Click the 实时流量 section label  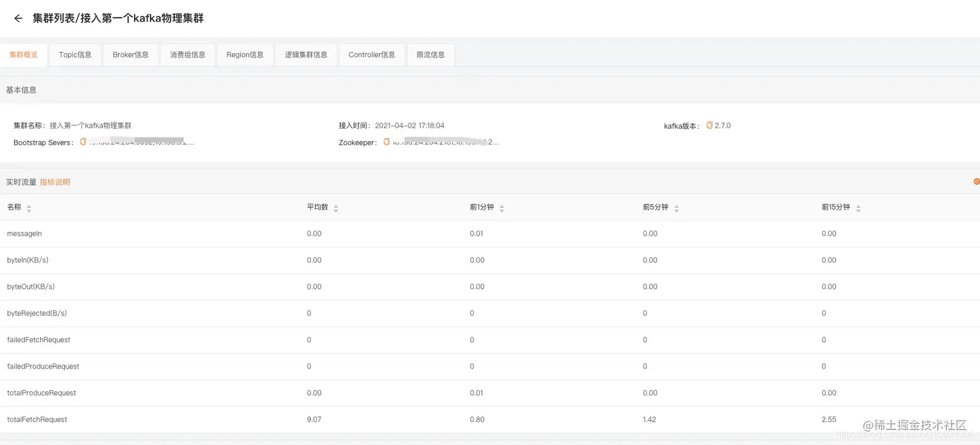point(21,182)
